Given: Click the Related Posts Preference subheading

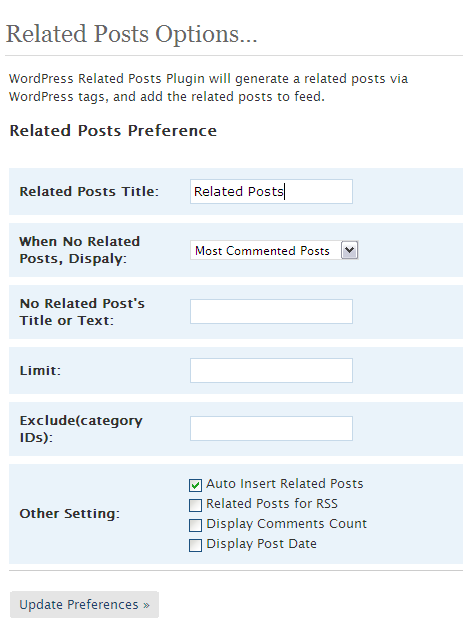Looking at the screenshot, I should click(x=113, y=131).
